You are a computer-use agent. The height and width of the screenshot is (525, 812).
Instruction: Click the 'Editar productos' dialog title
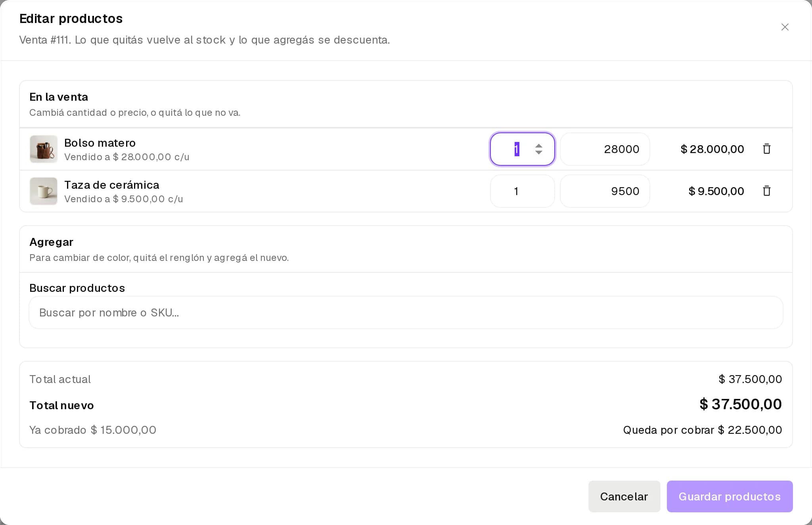tap(71, 19)
